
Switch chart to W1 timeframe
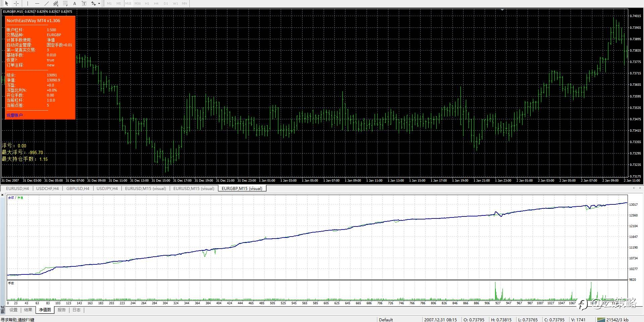175,3
